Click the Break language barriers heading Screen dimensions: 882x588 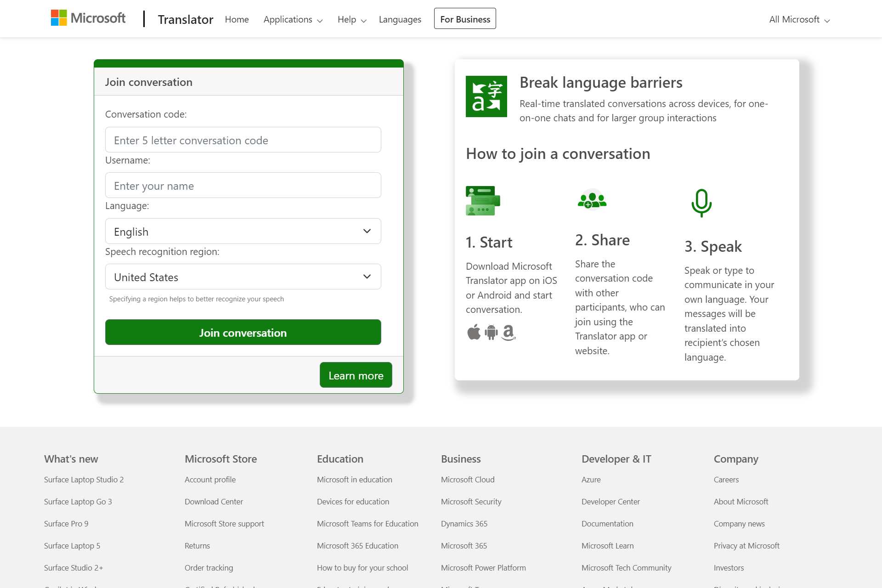click(601, 83)
